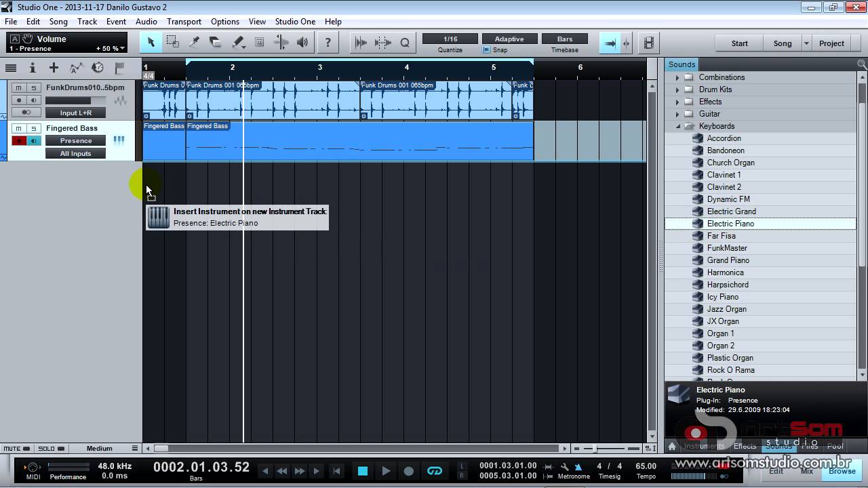Open the tempo track clock icon
This screenshot has height=488, width=868.
[98, 68]
